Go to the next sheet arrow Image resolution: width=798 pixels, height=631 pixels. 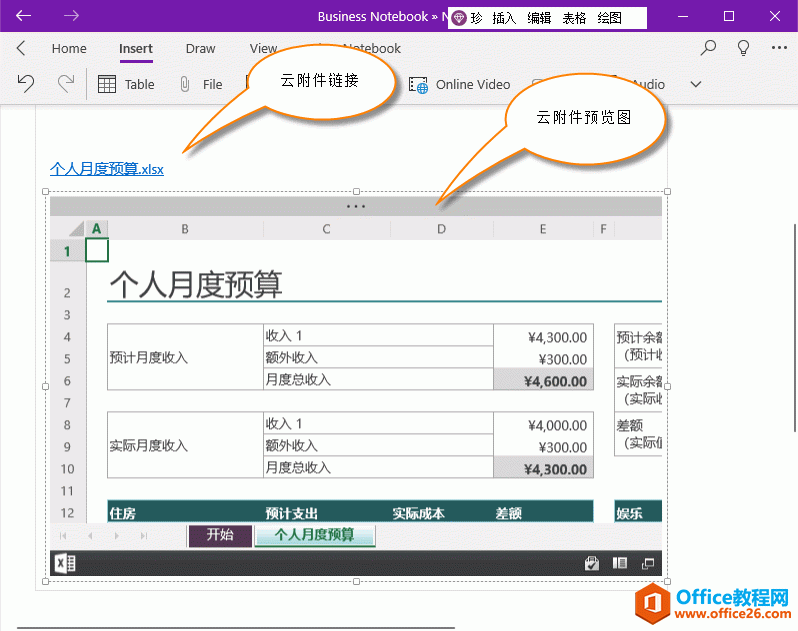coord(117,536)
